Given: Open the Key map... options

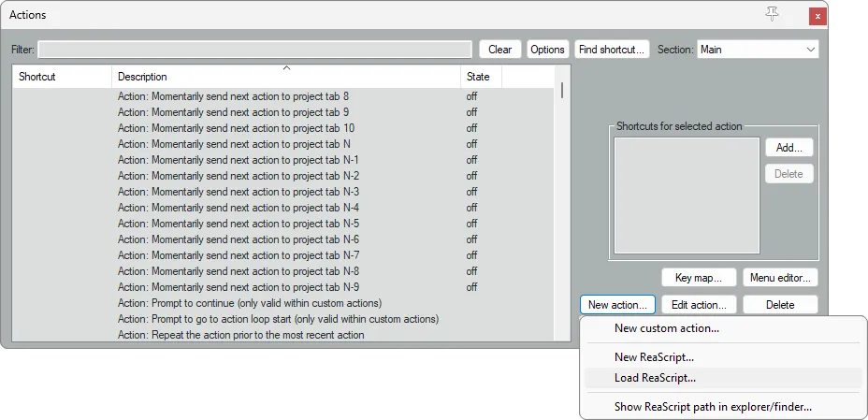Looking at the screenshot, I should (699, 278).
